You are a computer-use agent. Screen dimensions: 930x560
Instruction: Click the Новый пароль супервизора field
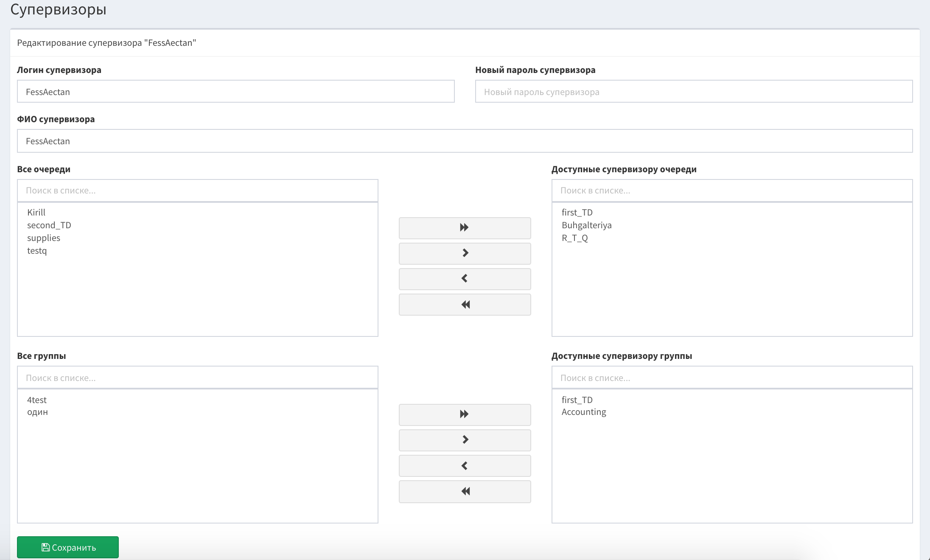[694, 91]
